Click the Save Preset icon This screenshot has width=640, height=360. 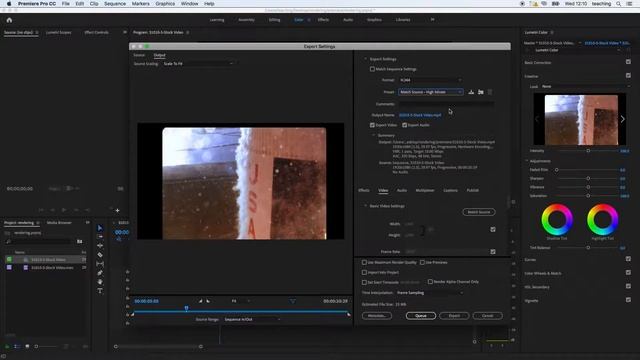point(471,92)
